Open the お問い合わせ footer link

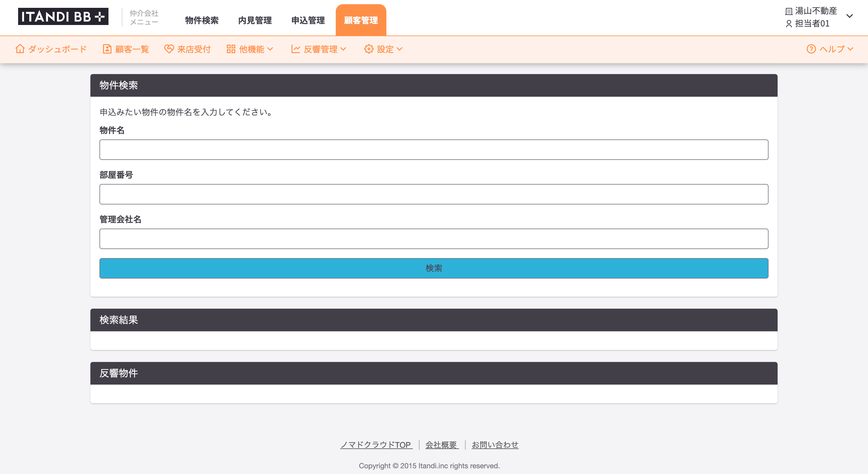495,445
